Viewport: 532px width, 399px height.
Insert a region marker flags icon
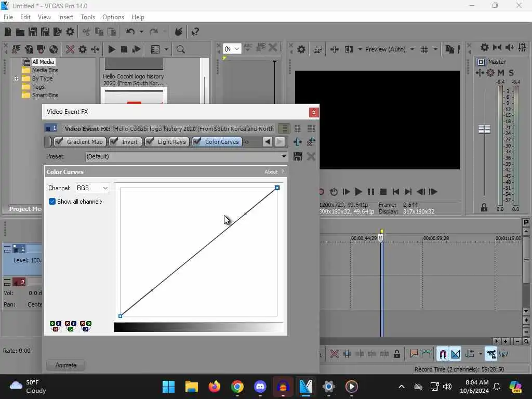tap(426, 354)
